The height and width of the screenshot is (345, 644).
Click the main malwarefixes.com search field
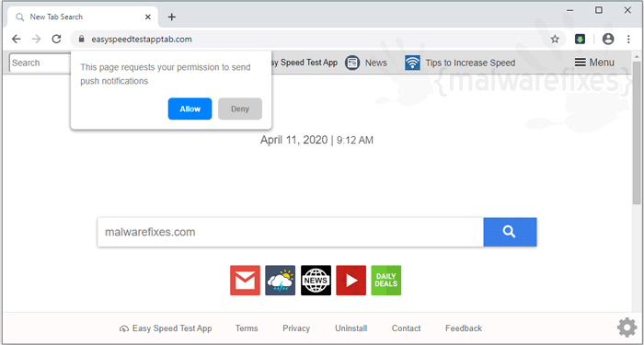(291, 232)
